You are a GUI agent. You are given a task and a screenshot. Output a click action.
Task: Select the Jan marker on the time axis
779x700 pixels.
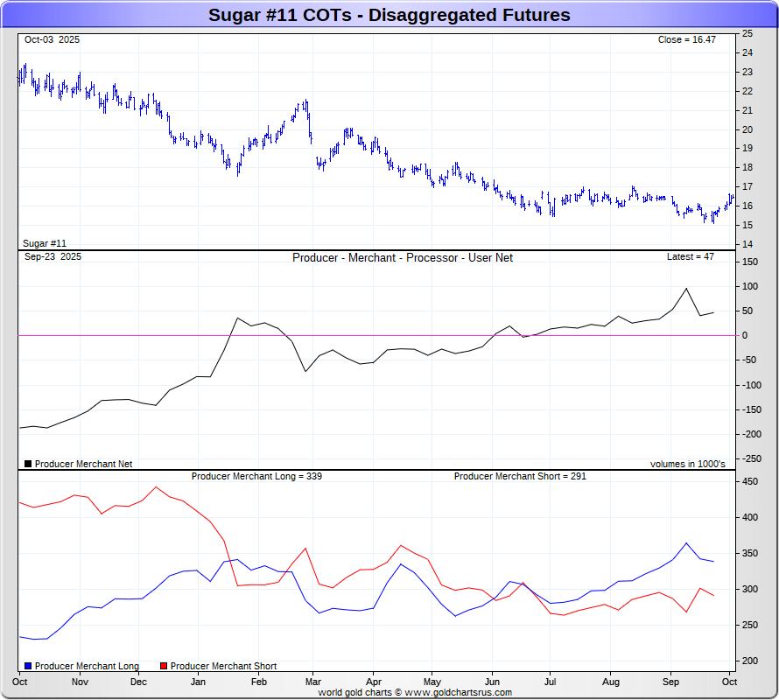click(x=198, y=681)
